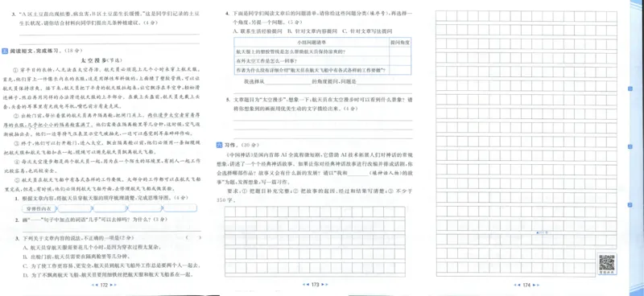644x296 pixels.
Task: Click the blank after 我选择从
Action: pos(288,82)
